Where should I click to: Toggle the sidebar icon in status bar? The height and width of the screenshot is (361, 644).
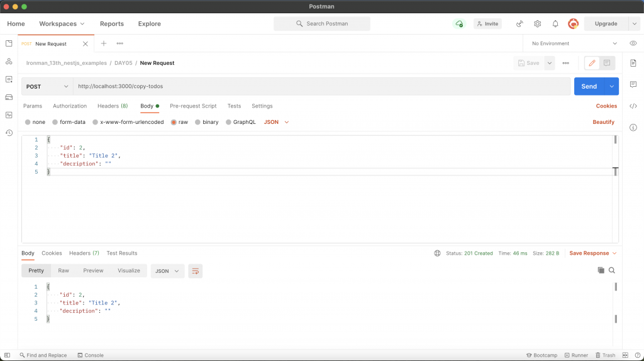point(8,355)
